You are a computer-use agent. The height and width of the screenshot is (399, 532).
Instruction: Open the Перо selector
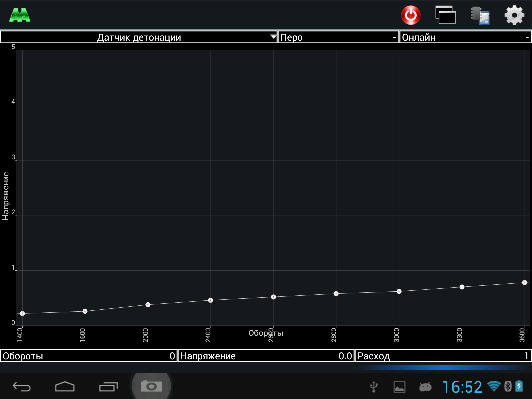pos(338,37)
